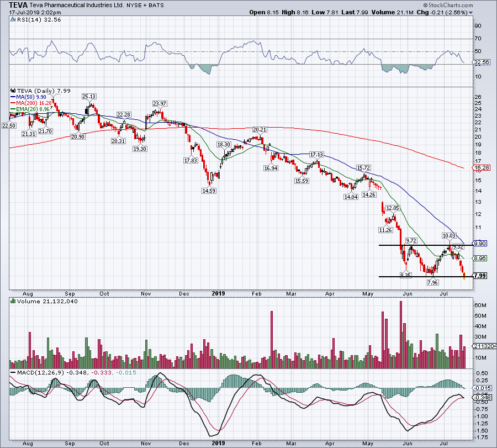Image resolution: width=497 pixels, height=448 pixels.
Task: Click the RSI 32.56 right-axis tag
Action: [481, 62]
